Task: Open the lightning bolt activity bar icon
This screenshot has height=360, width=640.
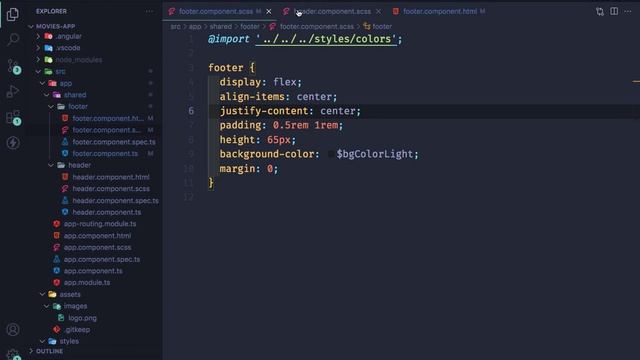Action: point(13,143)
